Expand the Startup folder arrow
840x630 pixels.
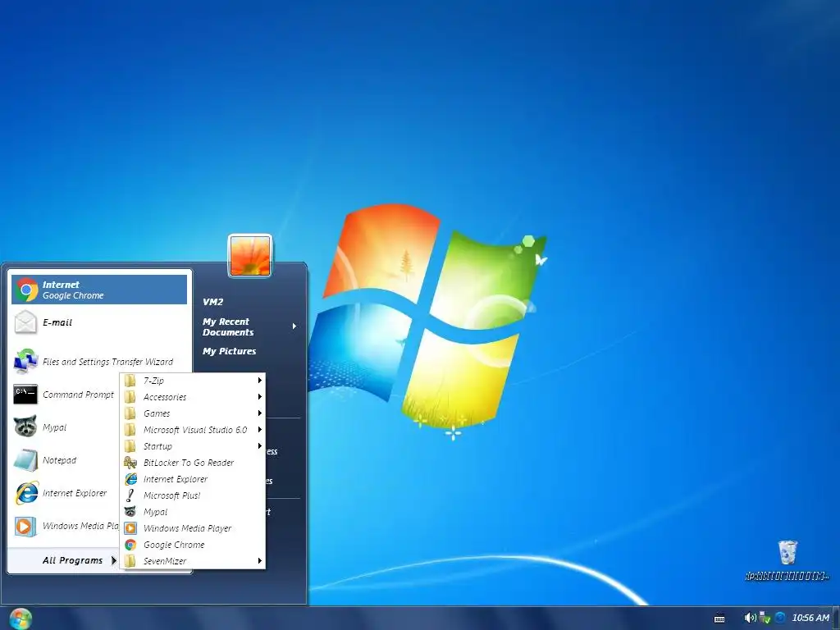(x=260, y=446)
